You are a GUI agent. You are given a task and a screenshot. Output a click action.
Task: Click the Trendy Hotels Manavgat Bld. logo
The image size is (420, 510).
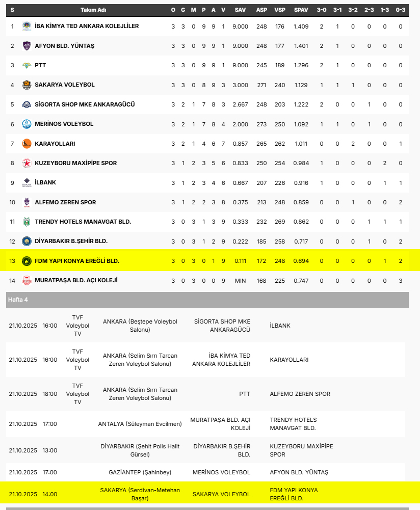(x=27, y=222)
